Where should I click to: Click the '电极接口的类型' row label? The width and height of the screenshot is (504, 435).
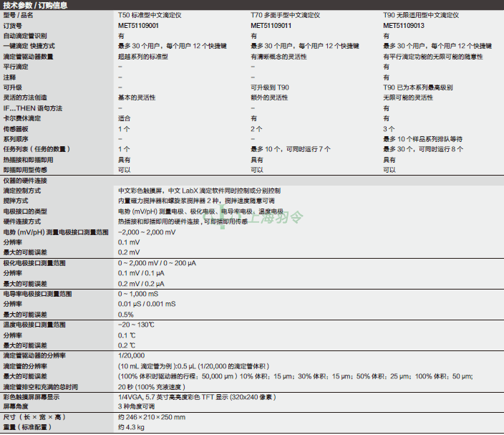click(x=25, y=211)
